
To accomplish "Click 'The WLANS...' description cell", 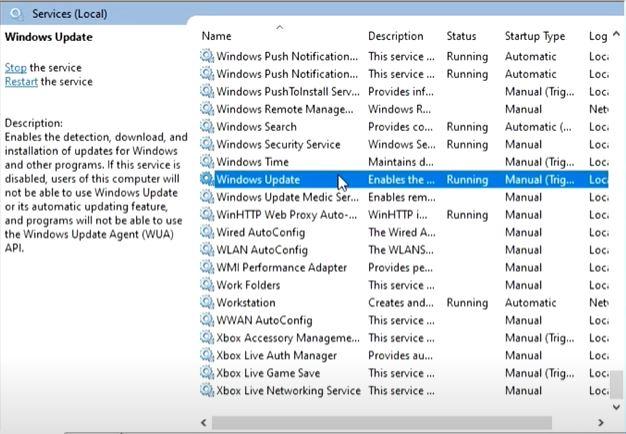I will pos(400,250).
